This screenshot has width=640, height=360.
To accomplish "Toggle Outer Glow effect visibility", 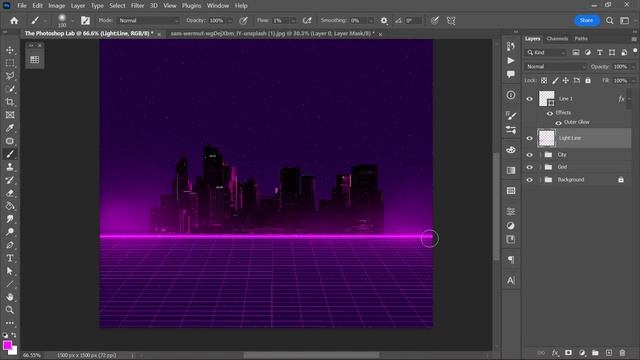I will click(558, 122).
